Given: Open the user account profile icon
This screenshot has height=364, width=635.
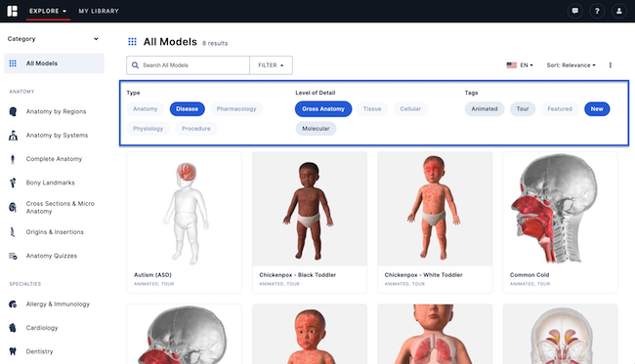Looking at the screenshot, I should (618, 11).
